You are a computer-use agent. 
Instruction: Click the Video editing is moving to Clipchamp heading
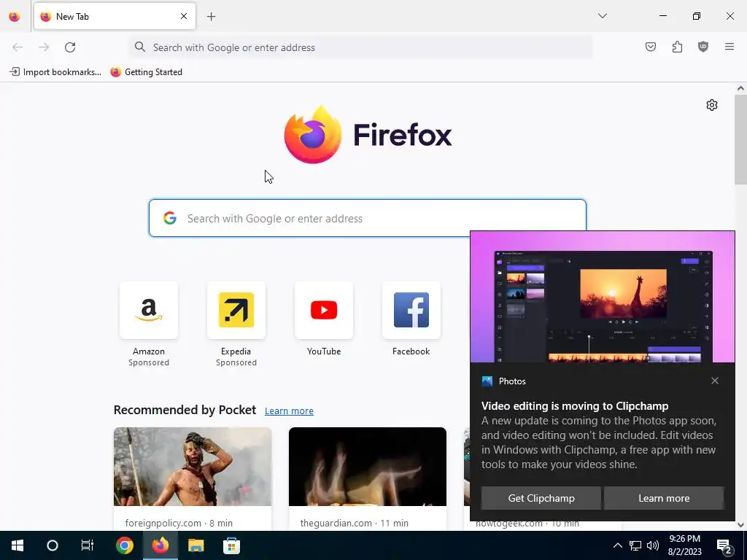click(575, 405)
